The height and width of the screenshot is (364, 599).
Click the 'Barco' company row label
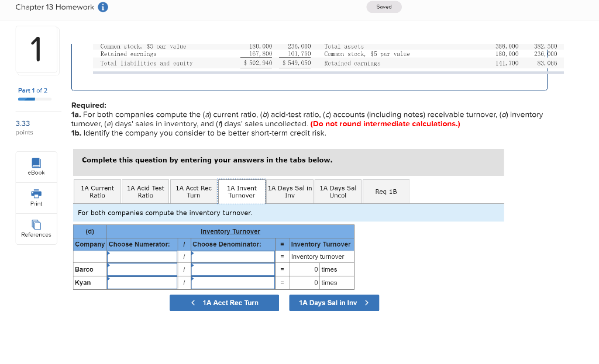84,269
